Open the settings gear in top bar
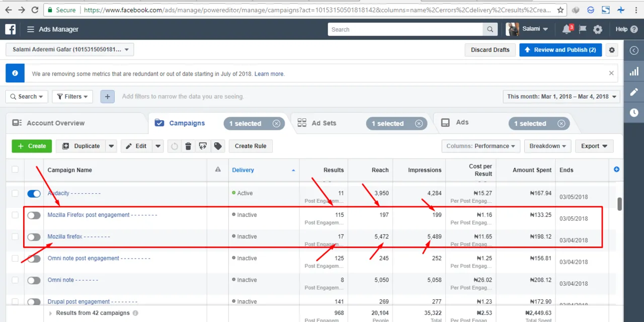 [598, 29]
